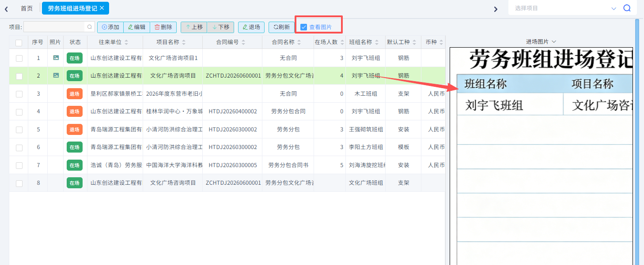Viewport: 644px width, 265px height.
Task: Sort by the 班组名称 column arrows
Action: tap(377, 42)
